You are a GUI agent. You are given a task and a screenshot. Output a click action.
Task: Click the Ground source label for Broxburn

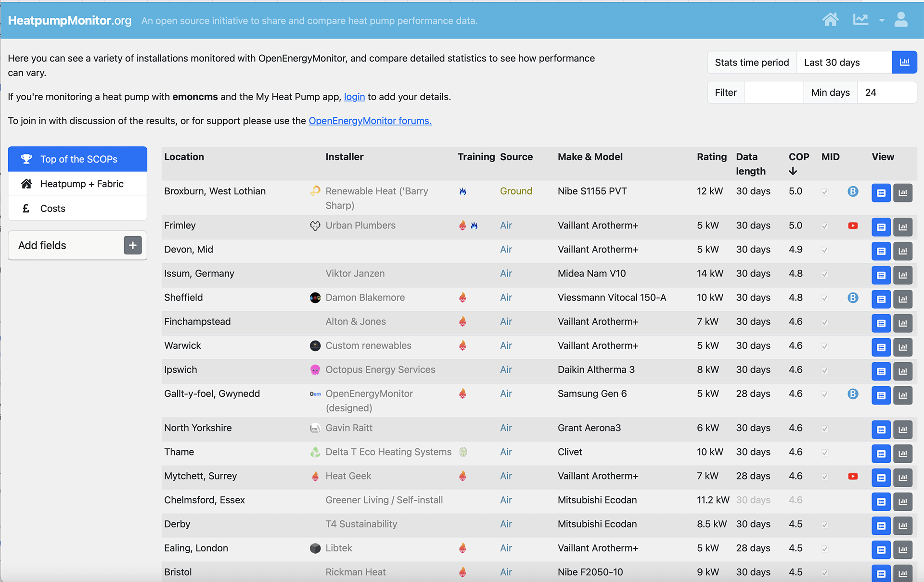click(x=516, y=191)
